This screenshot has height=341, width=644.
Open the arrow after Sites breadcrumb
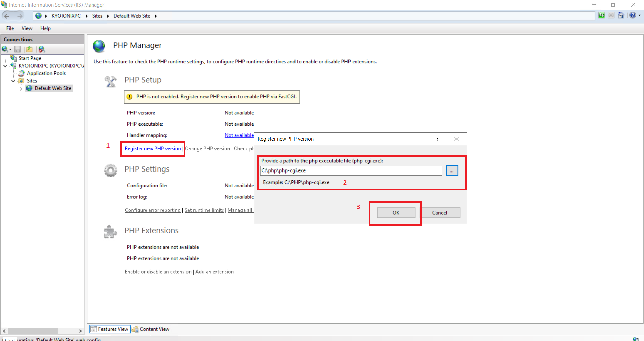[108, 16]
